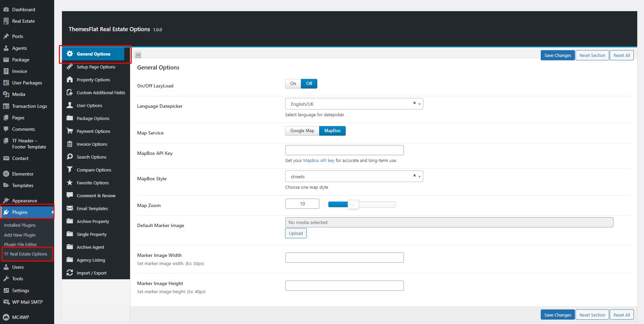Click the Marker Image Width field
The width and height of the screenshot is (644, 324).
point(345,258)
